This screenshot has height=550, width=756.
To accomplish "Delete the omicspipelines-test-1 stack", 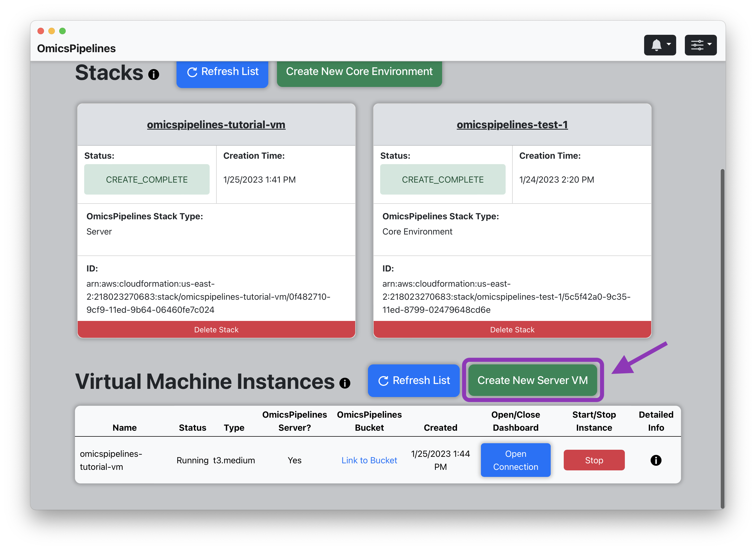I will tap(512, 330).
